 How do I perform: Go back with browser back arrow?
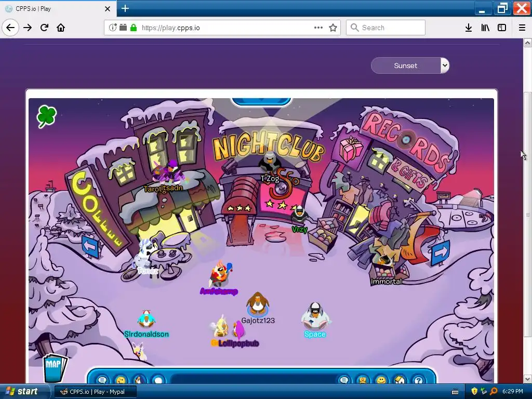click(x=10, y=28)
